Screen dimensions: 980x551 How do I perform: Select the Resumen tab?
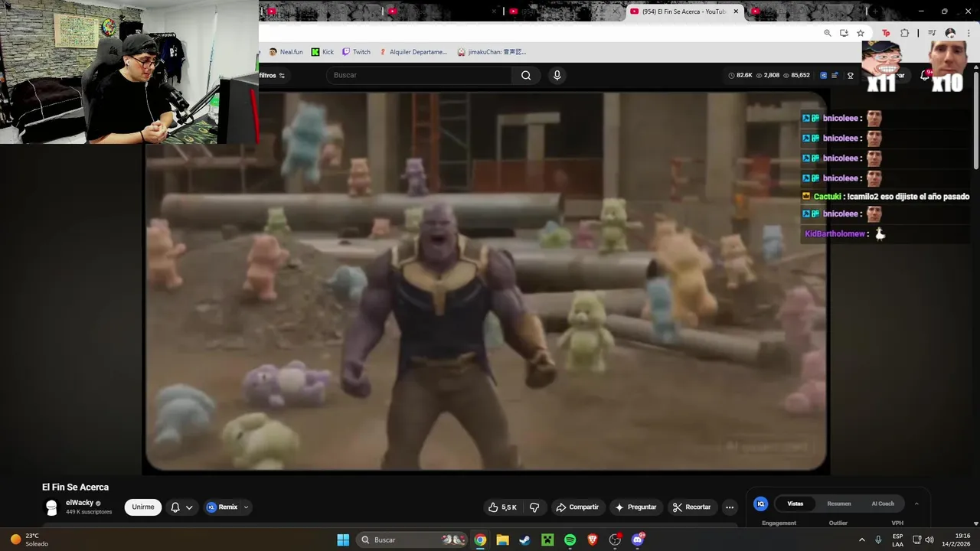point(838,504)
